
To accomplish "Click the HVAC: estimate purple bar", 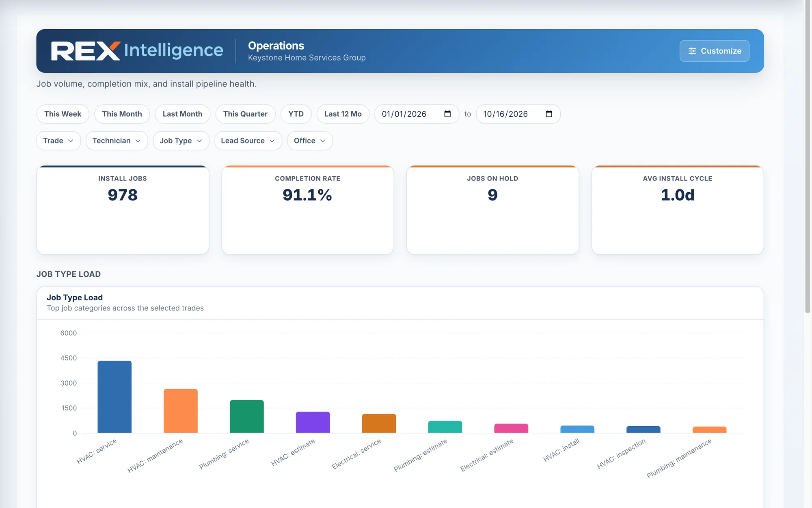I will [313, 422].
